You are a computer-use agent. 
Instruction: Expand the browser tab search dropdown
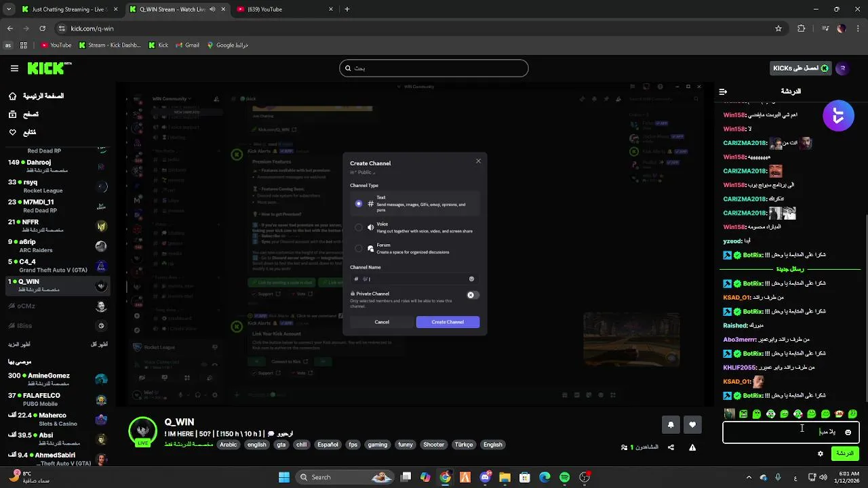(x=8, y=9)
